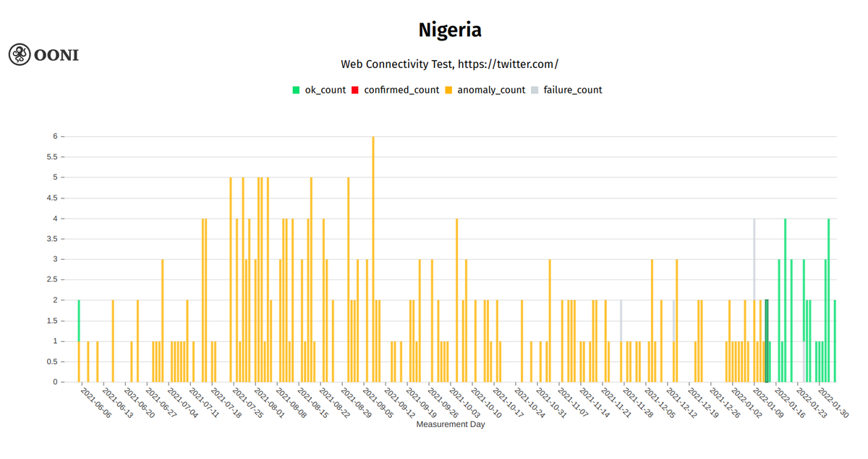Click the gray failure_count legend swatch
This screenshot has width=868, height=459.
point(535,90)
